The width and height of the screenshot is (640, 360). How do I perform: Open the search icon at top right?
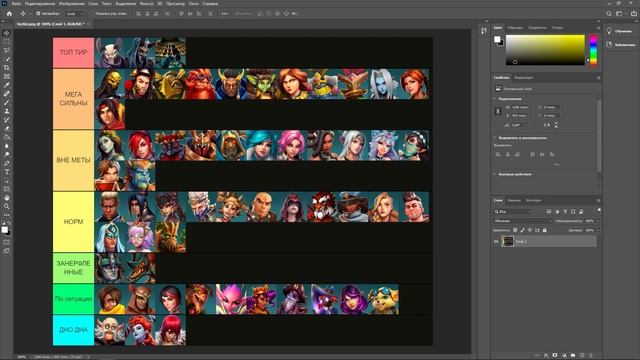[x=609, y=13]
